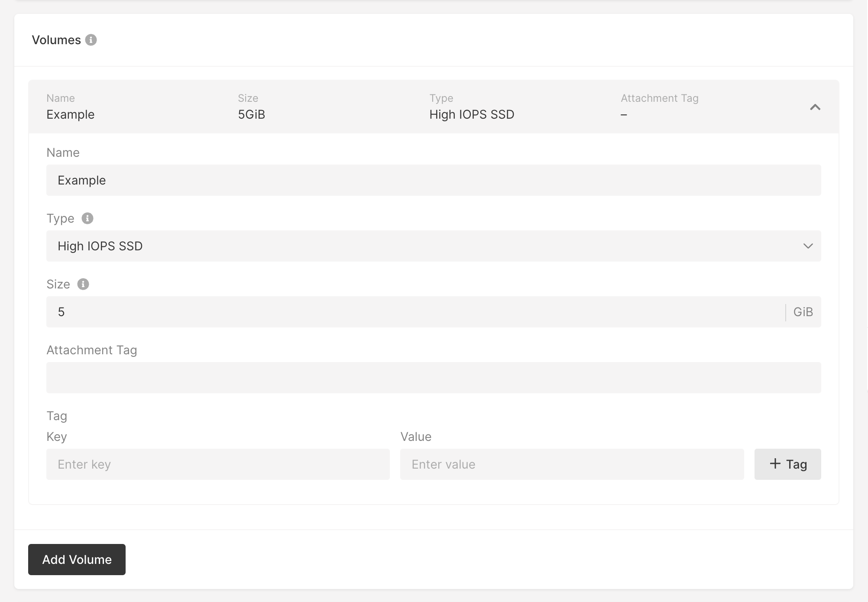Click the Volumes section heading
The height and width of the screenshot is (602, 868).
click(x=56, y=40)
